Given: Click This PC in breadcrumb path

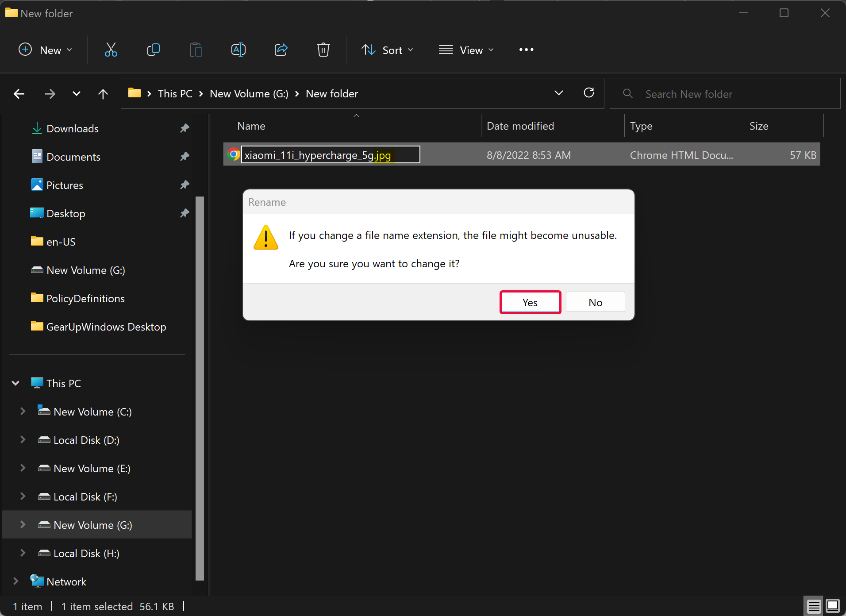Looking at the screenshot, I should click(175, 93).
